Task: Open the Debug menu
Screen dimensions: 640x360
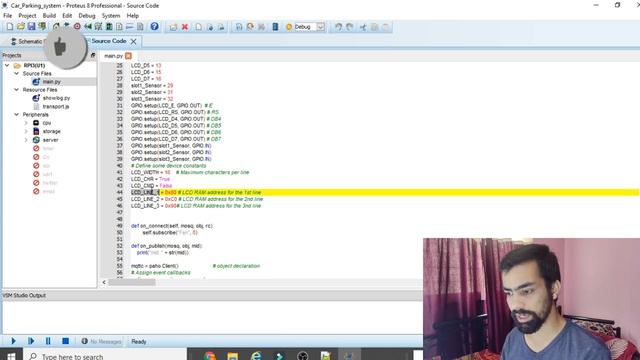Action: [x=87, y=16]
